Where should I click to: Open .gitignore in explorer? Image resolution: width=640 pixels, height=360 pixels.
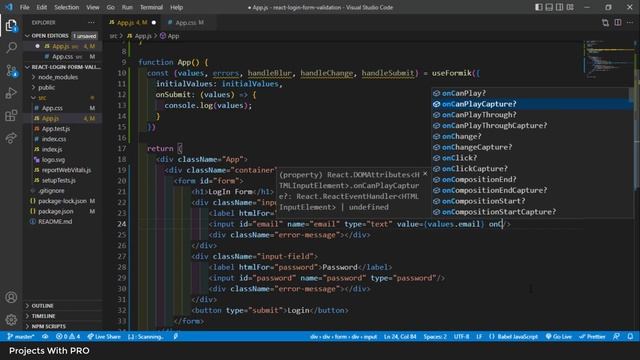[51, 191]
